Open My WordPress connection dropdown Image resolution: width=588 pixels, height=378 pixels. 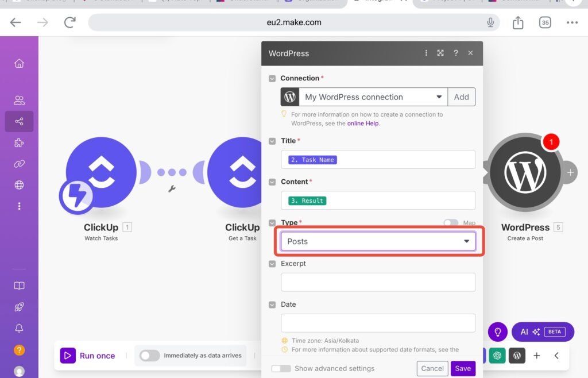373,97
